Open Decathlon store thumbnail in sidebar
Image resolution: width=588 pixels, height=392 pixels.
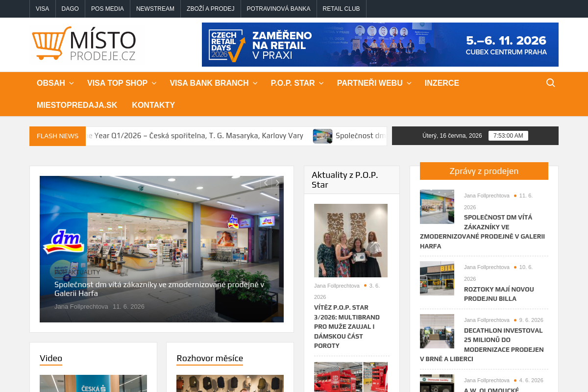tap(437, 331)
